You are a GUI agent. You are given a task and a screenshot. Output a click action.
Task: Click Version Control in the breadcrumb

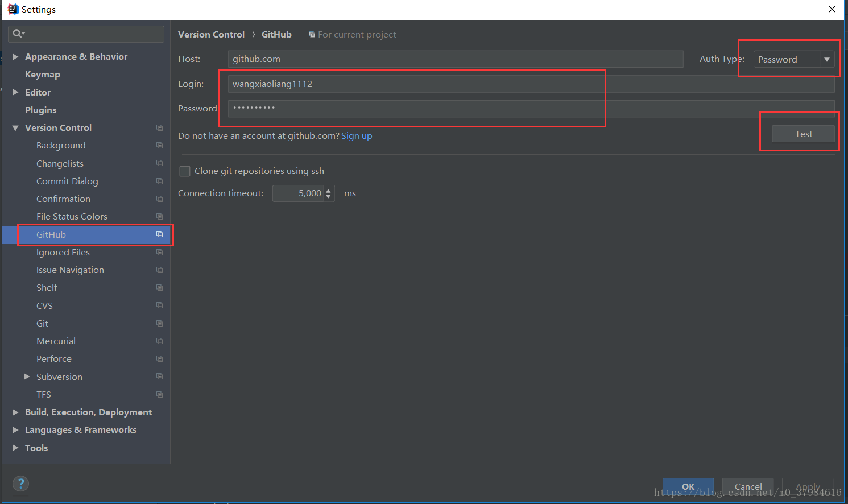tap(211, 35)
